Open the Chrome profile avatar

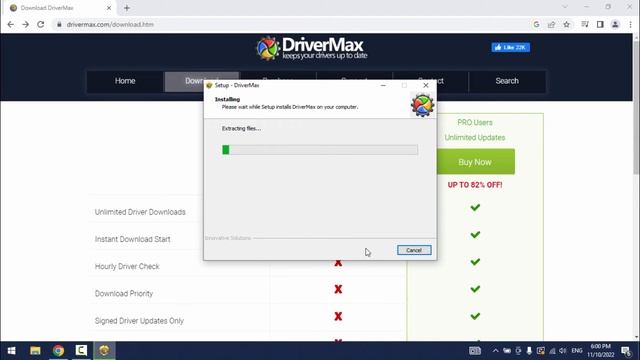[615, 24]
